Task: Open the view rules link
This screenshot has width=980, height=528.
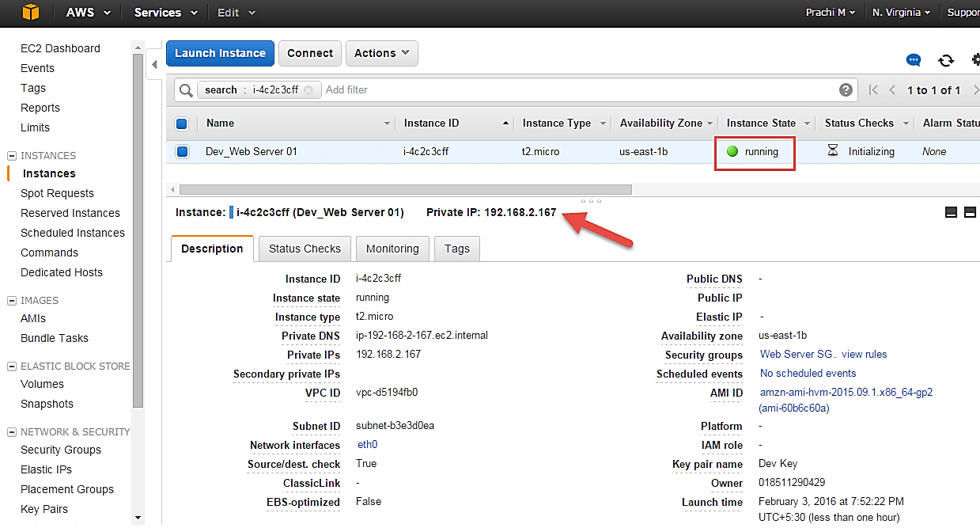Action: click(864, 355)
